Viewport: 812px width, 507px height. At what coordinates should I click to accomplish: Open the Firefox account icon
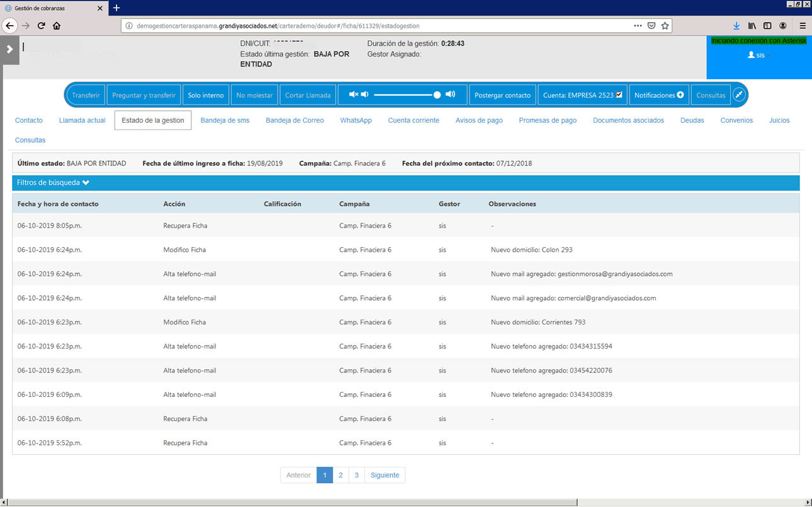pos(783,26)
